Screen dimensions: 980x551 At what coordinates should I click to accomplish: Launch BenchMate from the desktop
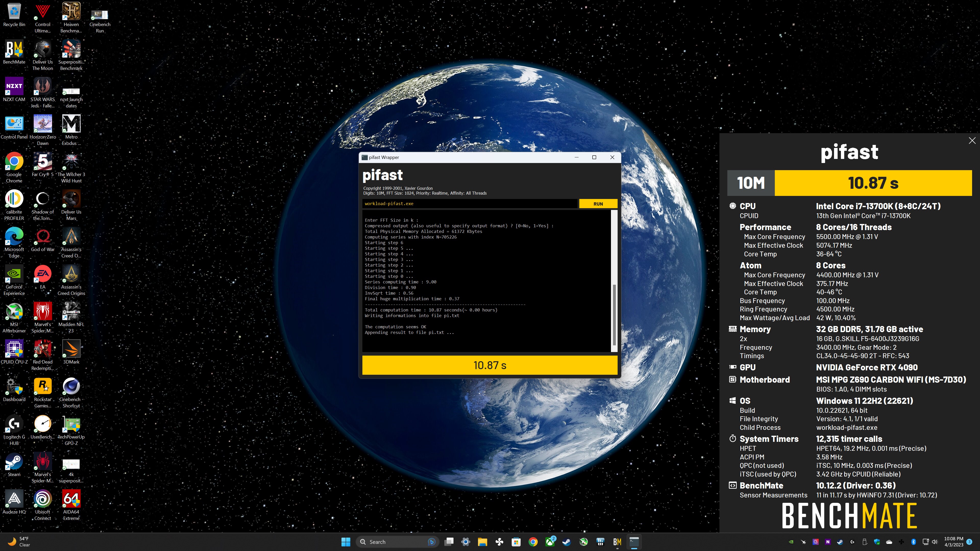(x=14, y=52)
